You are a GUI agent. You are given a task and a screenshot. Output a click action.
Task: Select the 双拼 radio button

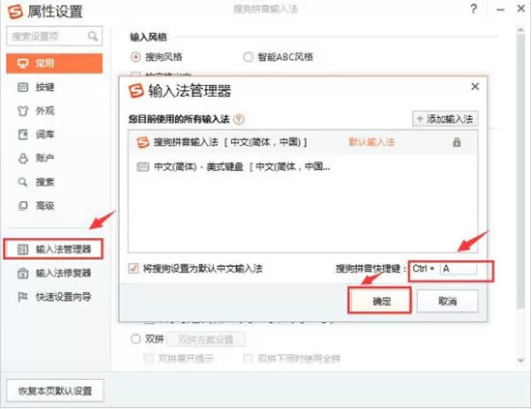coord(135,338)
